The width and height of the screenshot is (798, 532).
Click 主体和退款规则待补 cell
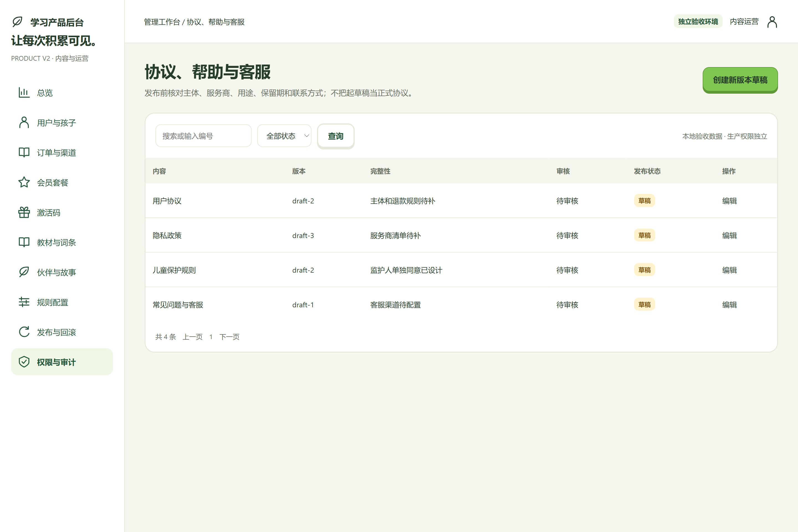tap(402, 201)
